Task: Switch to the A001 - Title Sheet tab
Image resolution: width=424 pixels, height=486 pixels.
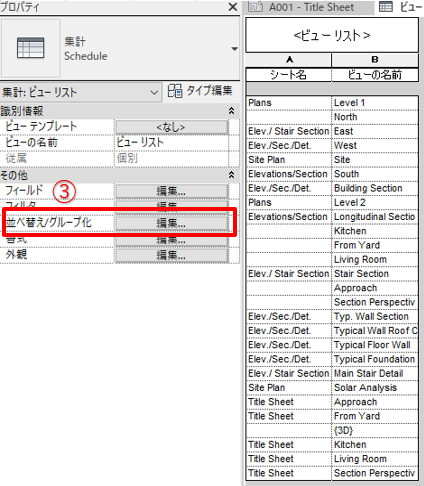Action: click(309, 7)
